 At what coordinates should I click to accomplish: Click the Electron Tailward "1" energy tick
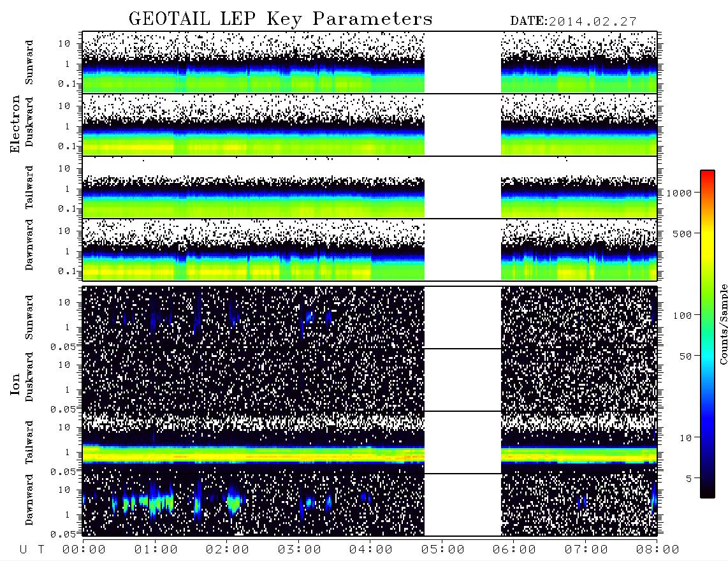[x=68, y=189]
